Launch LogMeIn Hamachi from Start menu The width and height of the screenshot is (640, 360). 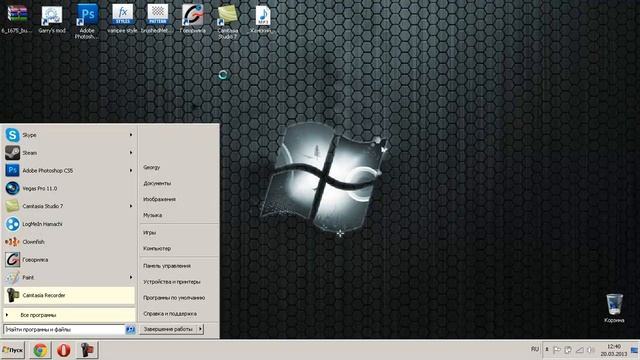click(x=69, y=224)
